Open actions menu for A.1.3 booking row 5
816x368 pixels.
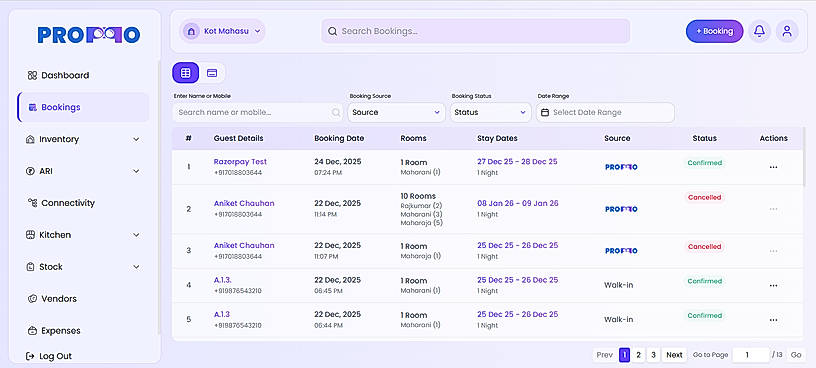coord(773,320)
